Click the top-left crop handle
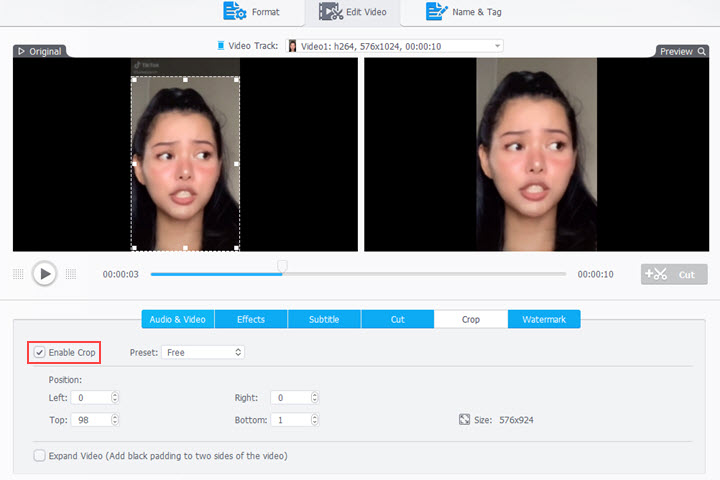Viewport: 720px width, 480px height. click(x=134, y=80)
